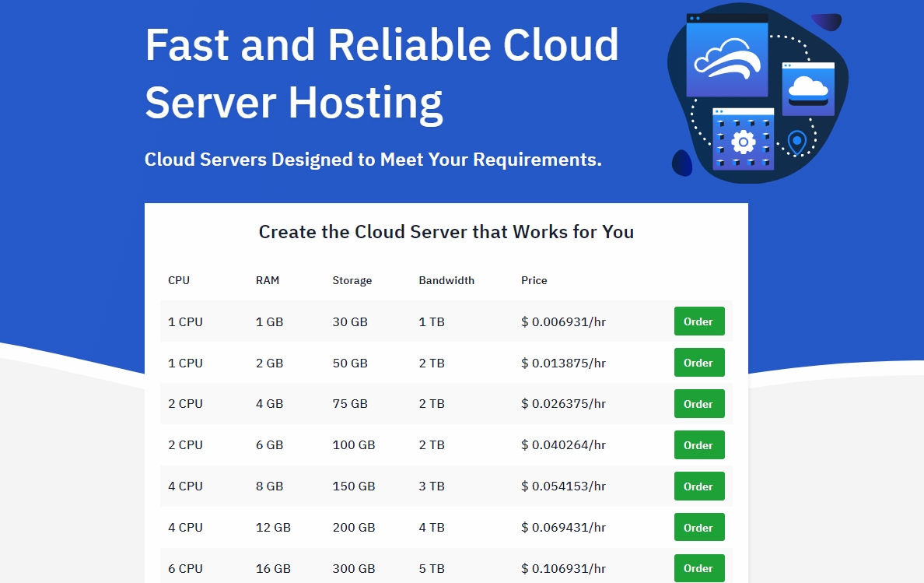Order the 12 GB RAM cloud server

(x=698, y=528)
